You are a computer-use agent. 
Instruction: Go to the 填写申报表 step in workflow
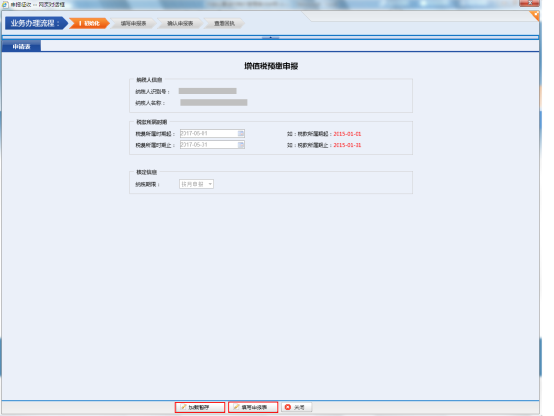point(133,23)
